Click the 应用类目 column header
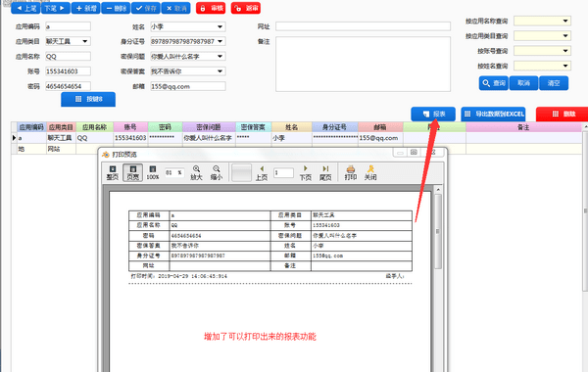Viewport: 588px width, 372px height. [61, 127]
